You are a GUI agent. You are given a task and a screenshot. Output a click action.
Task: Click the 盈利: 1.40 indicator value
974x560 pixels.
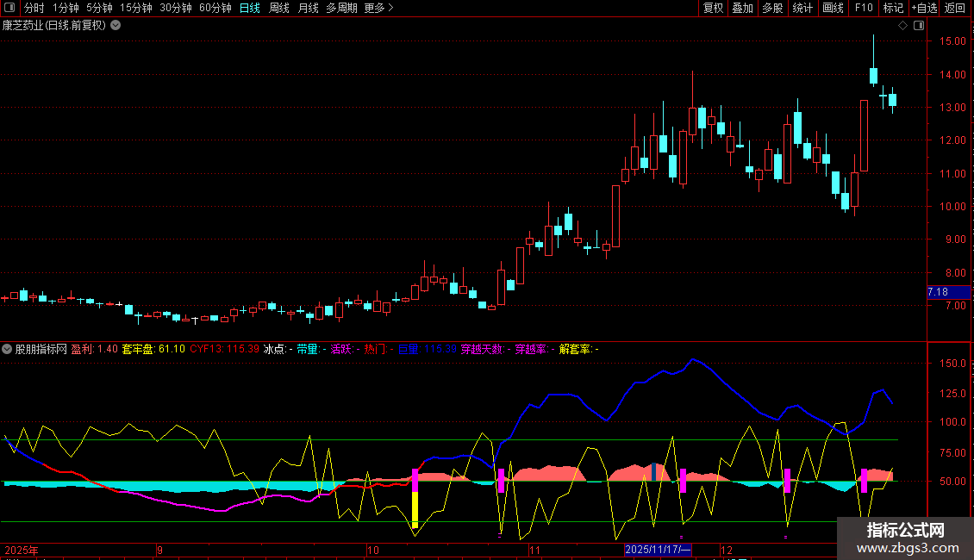tap(95, 349)
